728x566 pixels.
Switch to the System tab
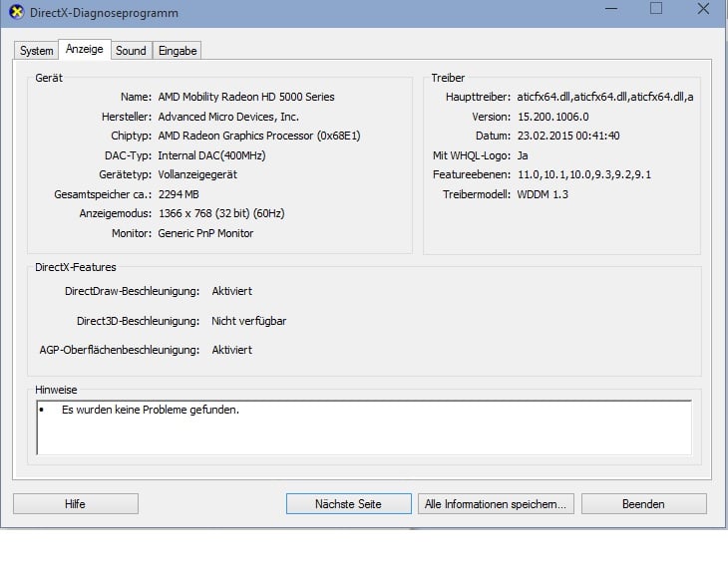pos(36,51)
